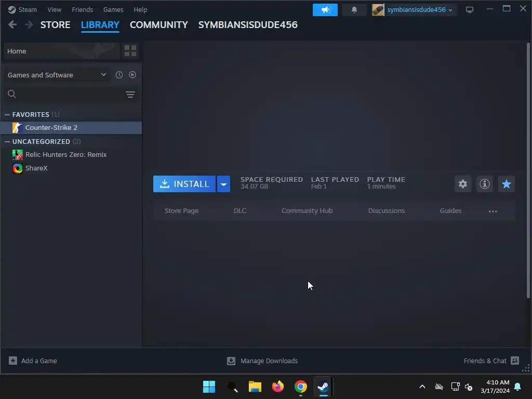Select ShareX in library list
Image resolution: width=532 pixels, height=399 pixels.
71,168
